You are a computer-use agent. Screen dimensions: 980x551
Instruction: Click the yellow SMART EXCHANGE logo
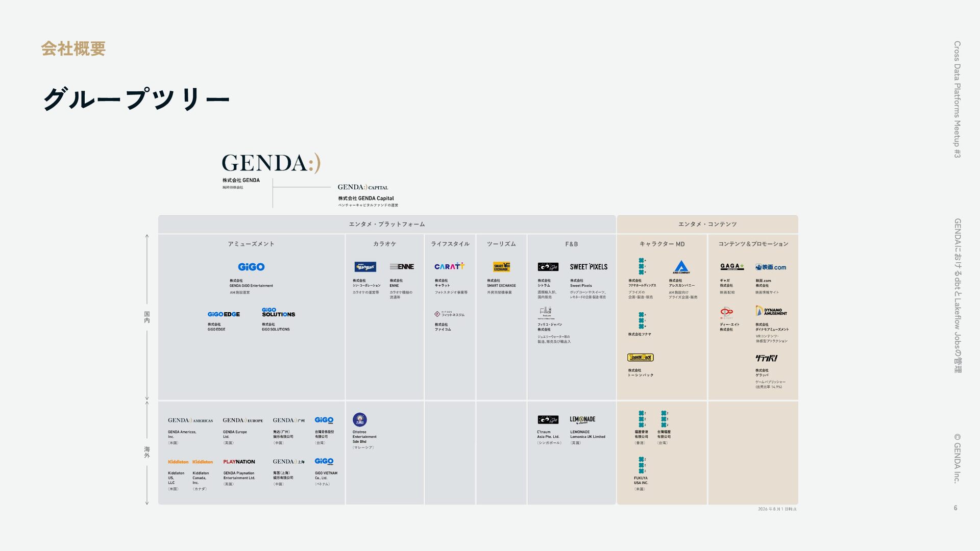pyautogui.click(x=501, y=267)
